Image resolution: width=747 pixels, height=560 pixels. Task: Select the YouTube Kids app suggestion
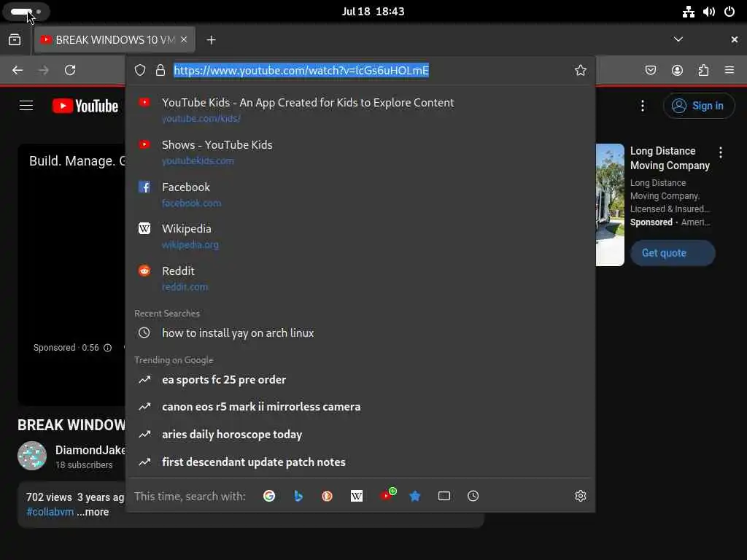360,110
